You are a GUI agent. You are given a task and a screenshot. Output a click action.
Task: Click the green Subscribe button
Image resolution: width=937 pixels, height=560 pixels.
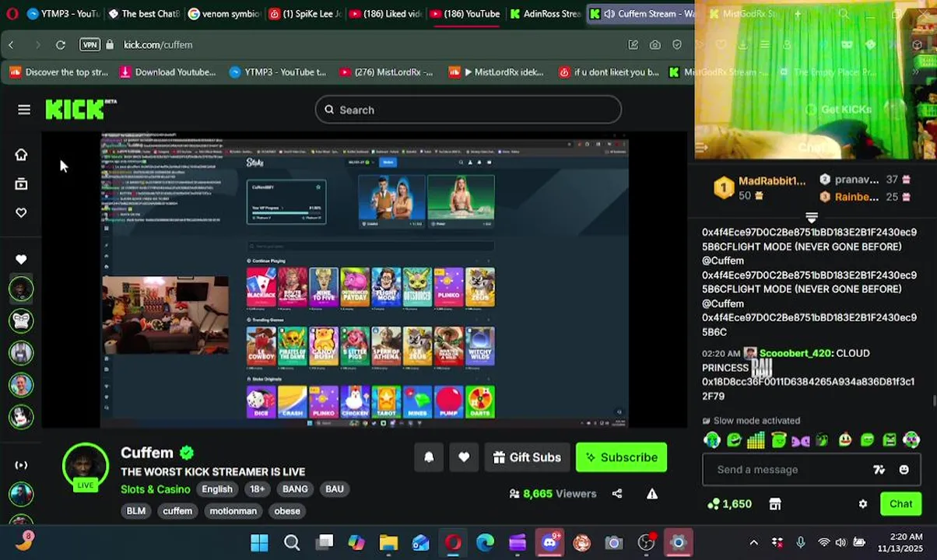[x=621, y=457]
